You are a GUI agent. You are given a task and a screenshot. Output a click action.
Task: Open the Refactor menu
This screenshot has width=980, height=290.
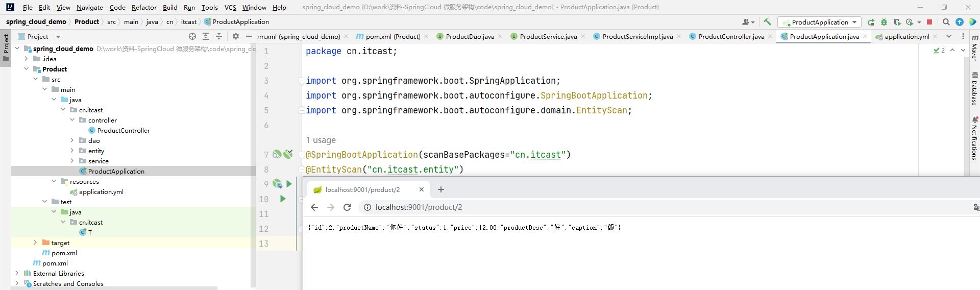click(x=144, y=7)
